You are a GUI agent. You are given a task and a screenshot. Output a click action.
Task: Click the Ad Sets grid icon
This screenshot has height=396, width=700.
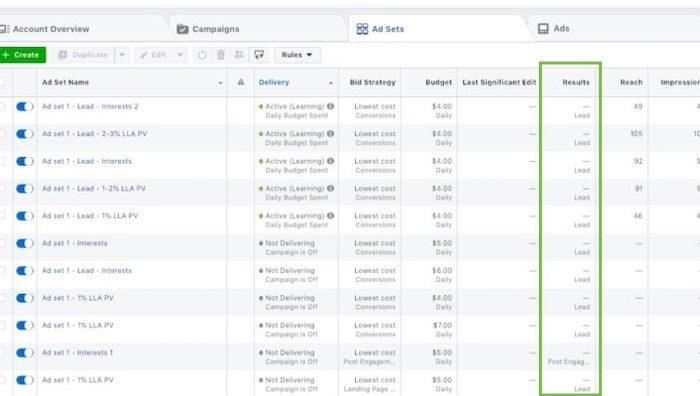point(362,29)
